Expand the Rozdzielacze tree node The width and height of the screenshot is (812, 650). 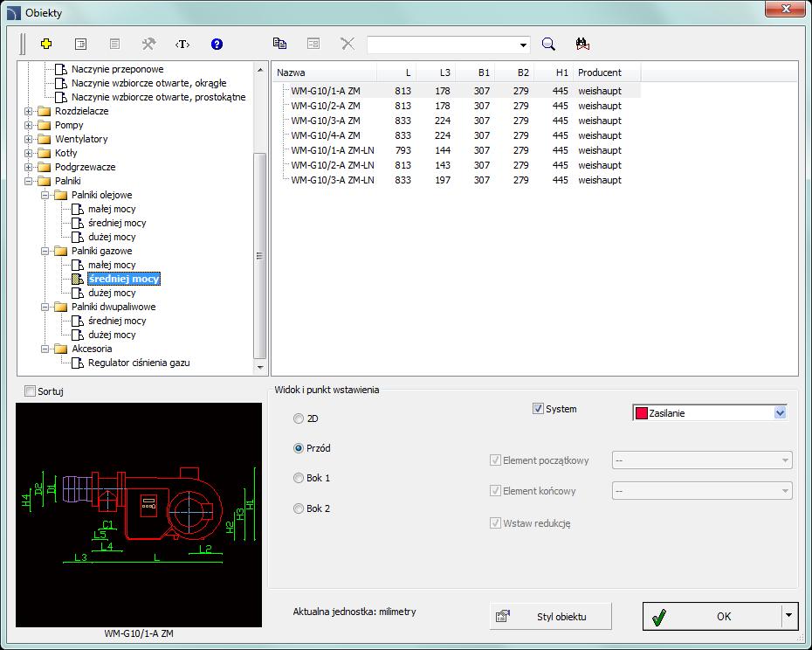(x=29, y=111)
